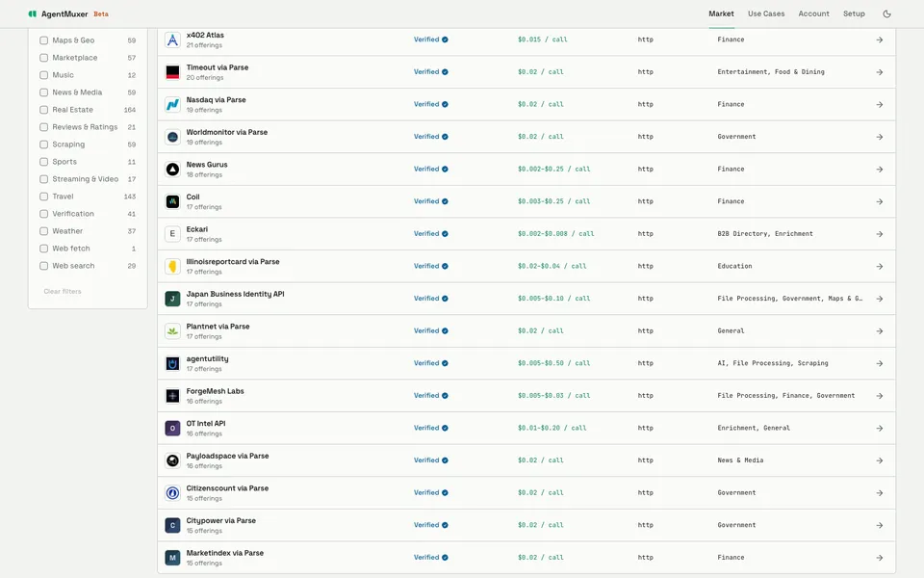Click the Japan Business Identity API logo

pos(172,299)
